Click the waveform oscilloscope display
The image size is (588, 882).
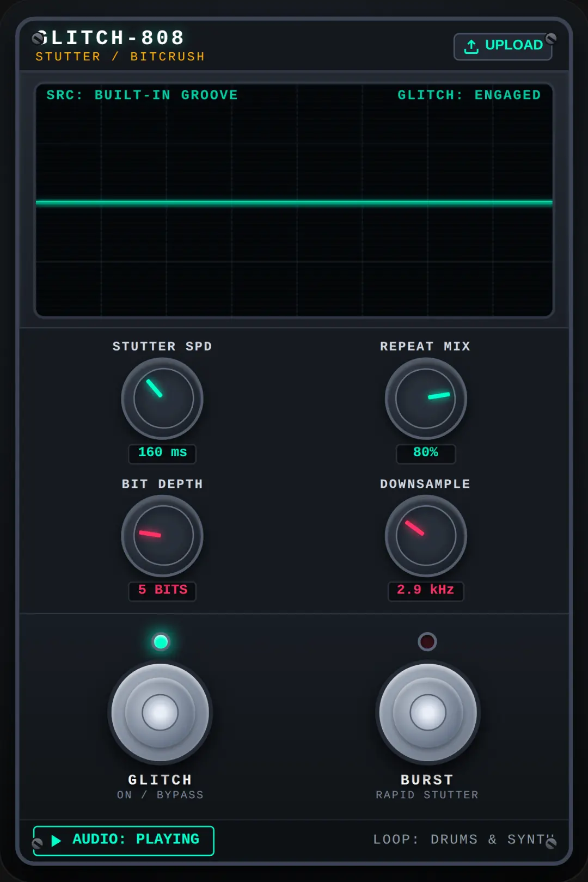pos(294,200)
